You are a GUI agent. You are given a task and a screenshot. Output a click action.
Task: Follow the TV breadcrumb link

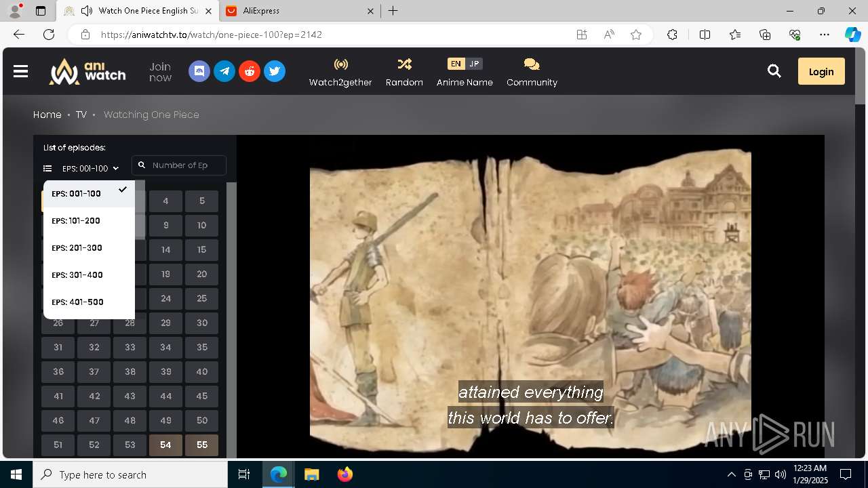81,115
